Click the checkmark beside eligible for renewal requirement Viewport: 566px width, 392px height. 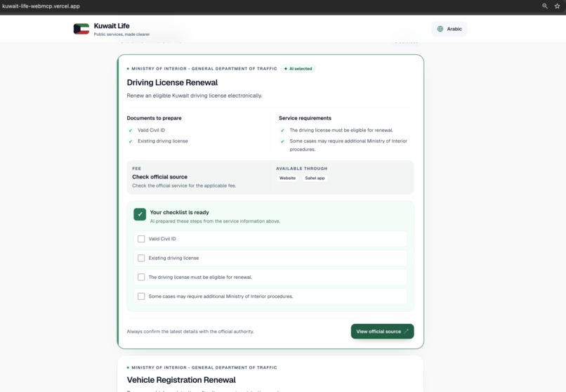[x=282, y=130]
